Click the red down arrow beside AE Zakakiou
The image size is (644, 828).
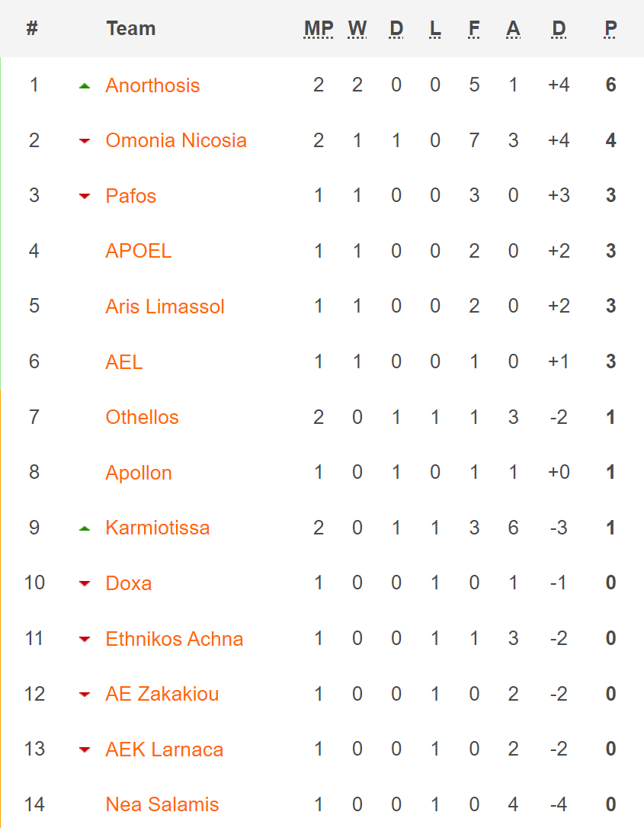85,695
